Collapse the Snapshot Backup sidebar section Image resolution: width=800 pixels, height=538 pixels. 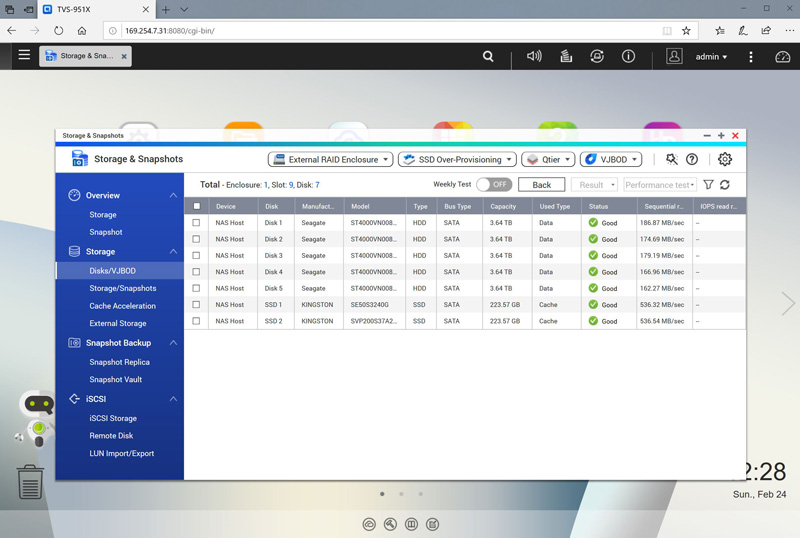tap(173, 343)
